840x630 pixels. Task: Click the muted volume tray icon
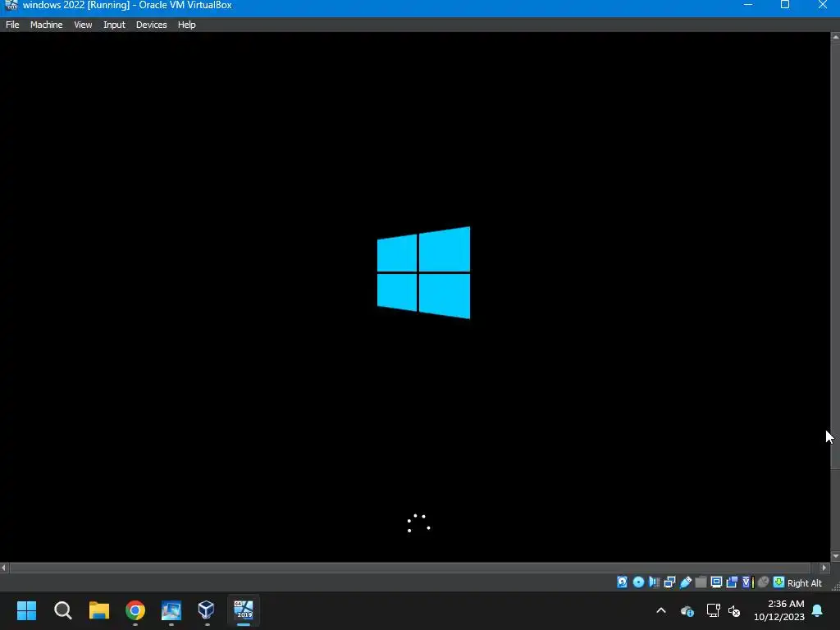(734, 610)
